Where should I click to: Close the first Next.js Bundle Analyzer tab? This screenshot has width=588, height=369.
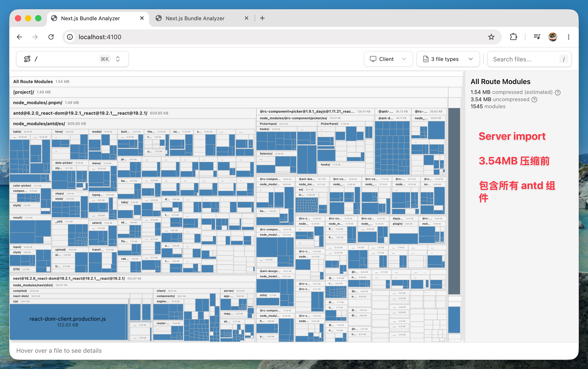(142, 18)
